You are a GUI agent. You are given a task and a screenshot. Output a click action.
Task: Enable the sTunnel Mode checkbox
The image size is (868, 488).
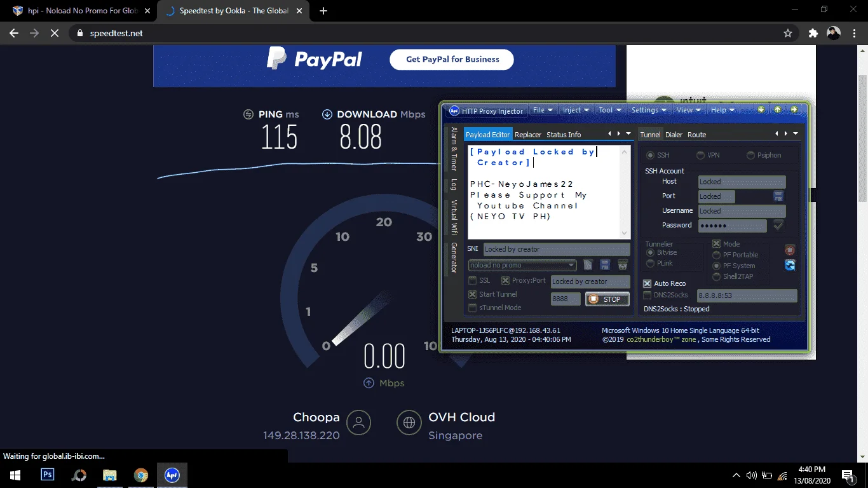click(x=472, y=308)
